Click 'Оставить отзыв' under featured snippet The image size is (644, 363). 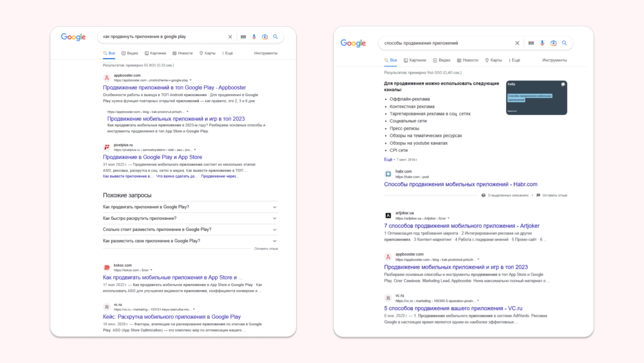551,195
